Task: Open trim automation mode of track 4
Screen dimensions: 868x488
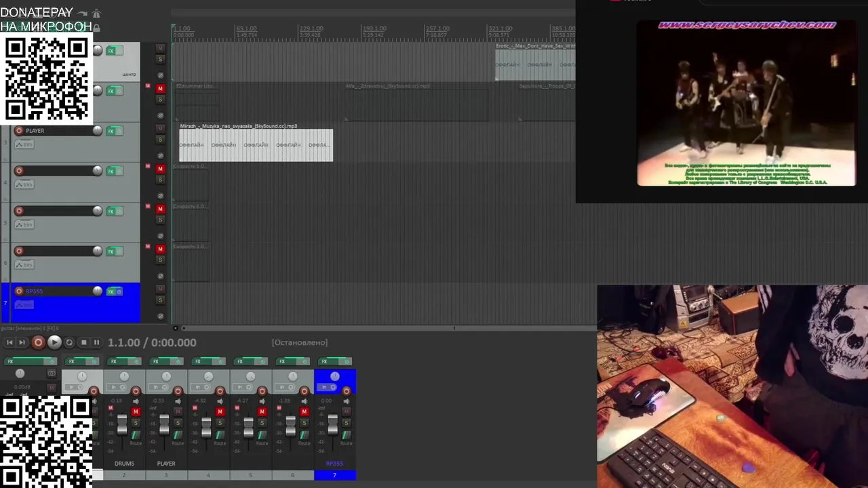Action: pos(24,184)
